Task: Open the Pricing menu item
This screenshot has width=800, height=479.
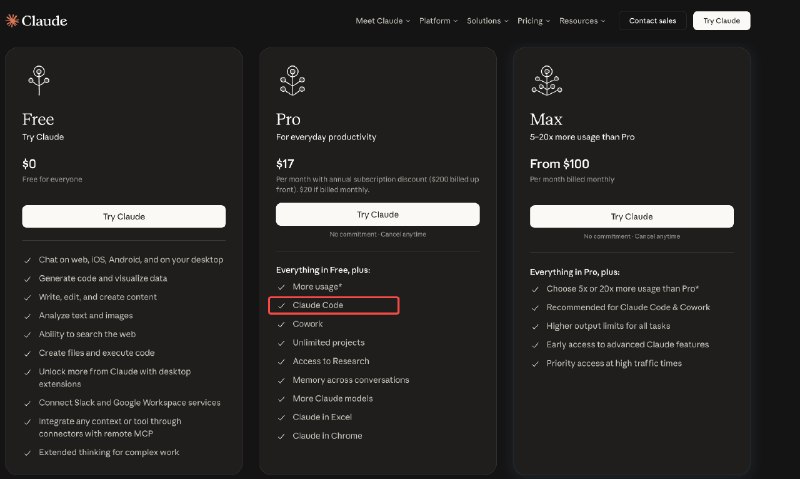Action: tap(533, 21)
